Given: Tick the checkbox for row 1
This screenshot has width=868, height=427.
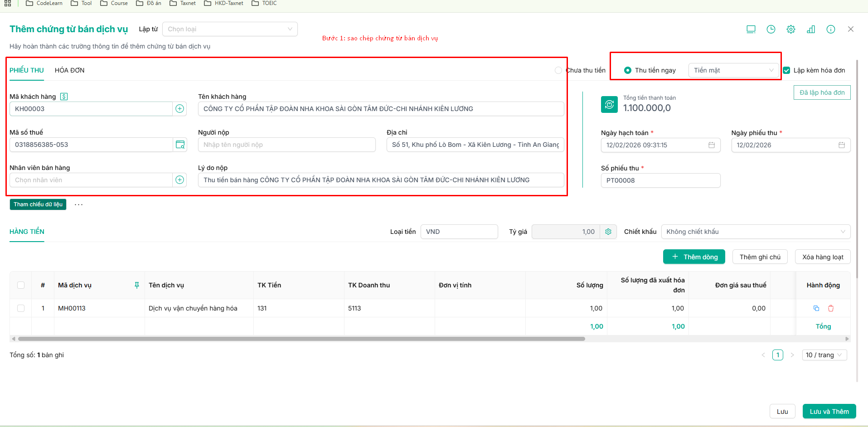Looking at the screenshot, I should (x=21, y=308).
